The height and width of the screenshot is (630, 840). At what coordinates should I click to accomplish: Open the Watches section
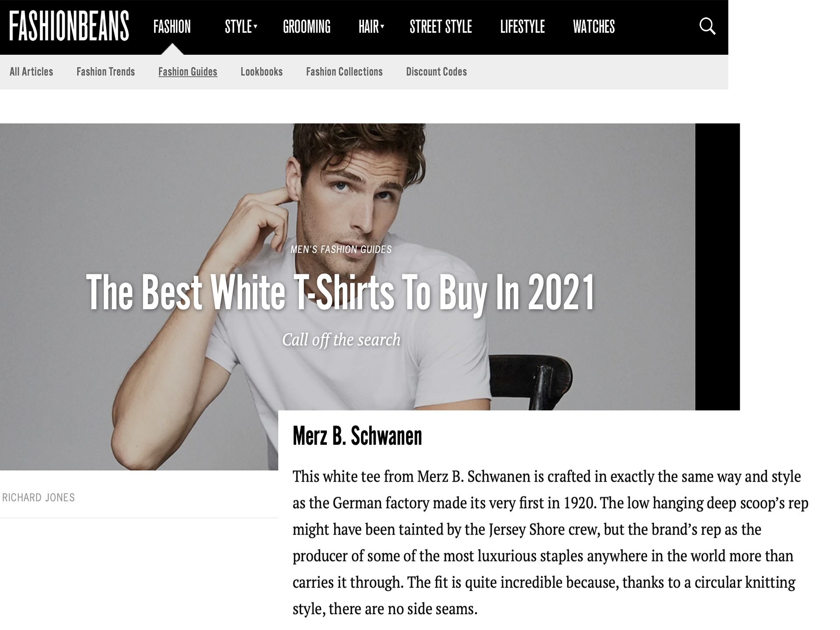594,27
